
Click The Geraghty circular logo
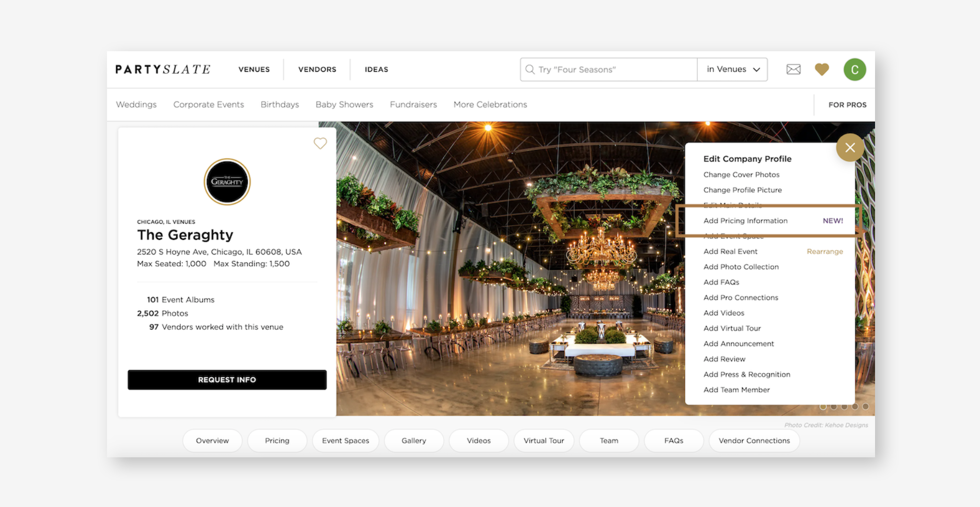pos(227,182)
